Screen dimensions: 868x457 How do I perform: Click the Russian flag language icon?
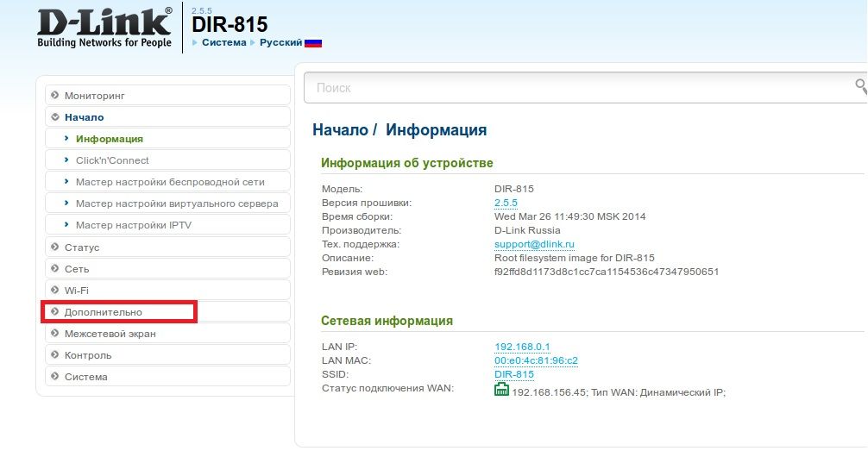313,42
